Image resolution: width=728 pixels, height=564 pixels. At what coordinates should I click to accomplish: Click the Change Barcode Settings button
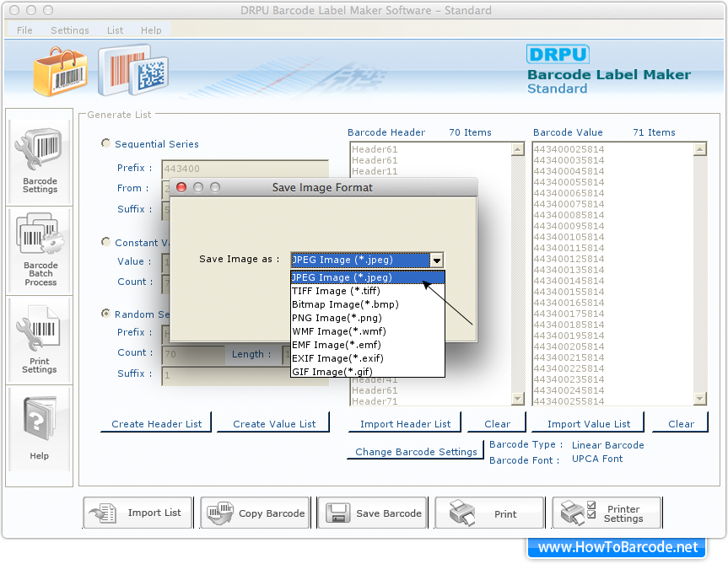416,451
